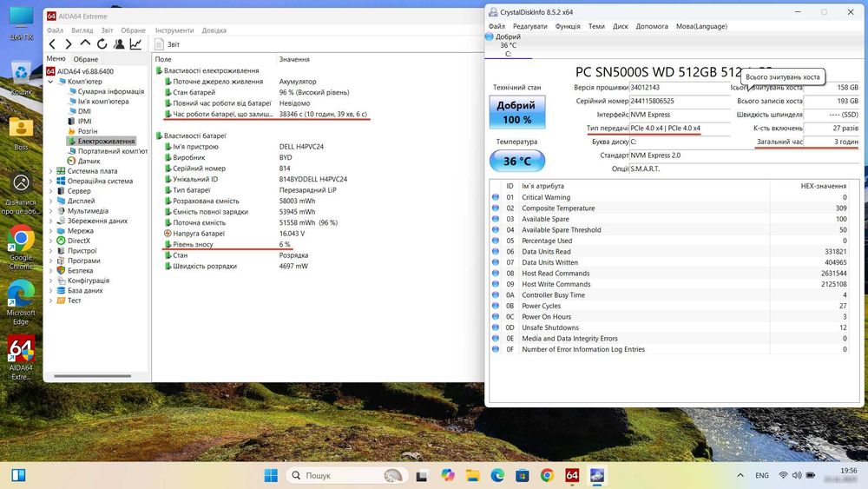The image size is (868, 489).
Task: Click the Unsafe Shutdowns status dot
Action: click(x=496, y=327)
